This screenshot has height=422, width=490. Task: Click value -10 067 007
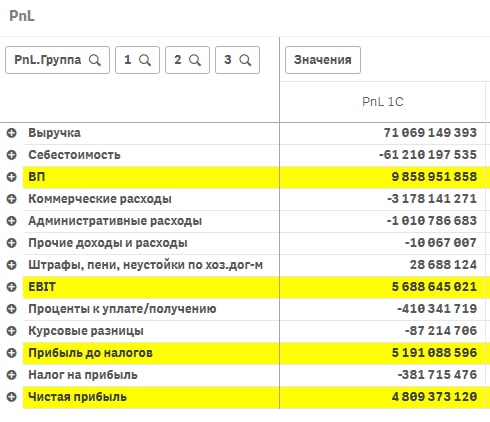(441, 243)
